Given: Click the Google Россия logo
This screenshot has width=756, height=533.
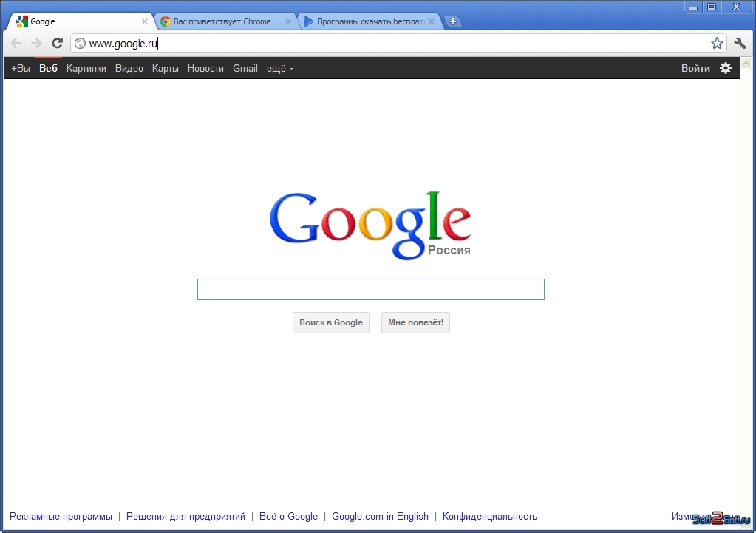Looking at the screenshot, I should [370, 225].
